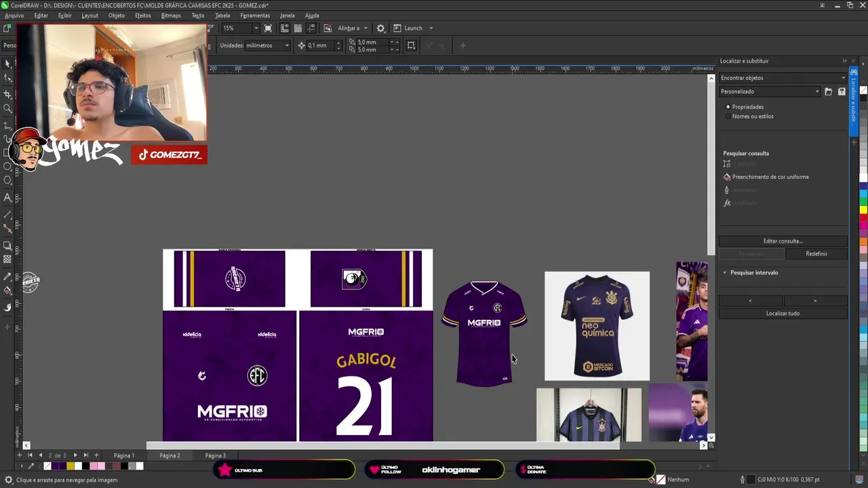Image resolution: width=868 pixels, height=488 pixels.
Task: Click find previous arrow button
Action: 750,301
